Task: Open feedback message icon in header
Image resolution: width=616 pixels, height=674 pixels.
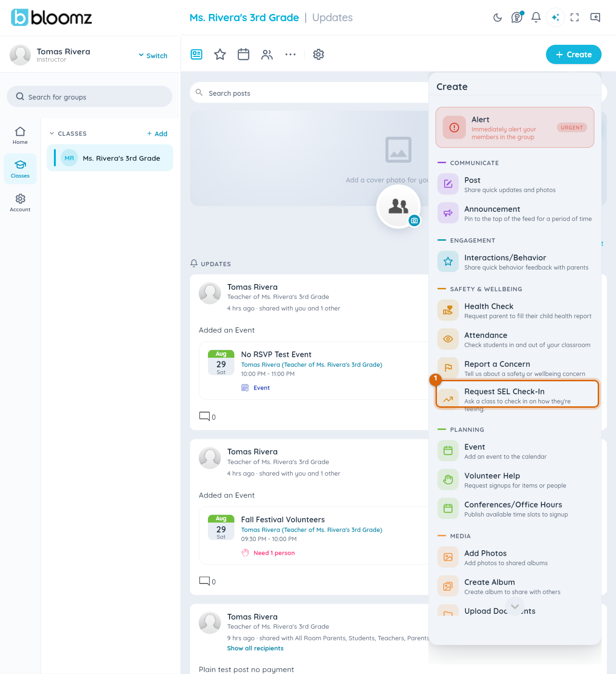Action: pos(595,18)
